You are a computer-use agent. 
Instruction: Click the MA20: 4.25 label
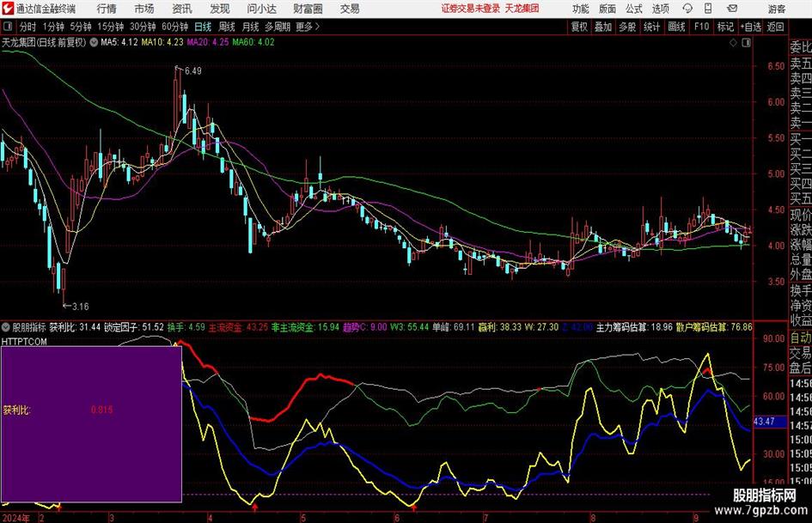click(208, 42)
